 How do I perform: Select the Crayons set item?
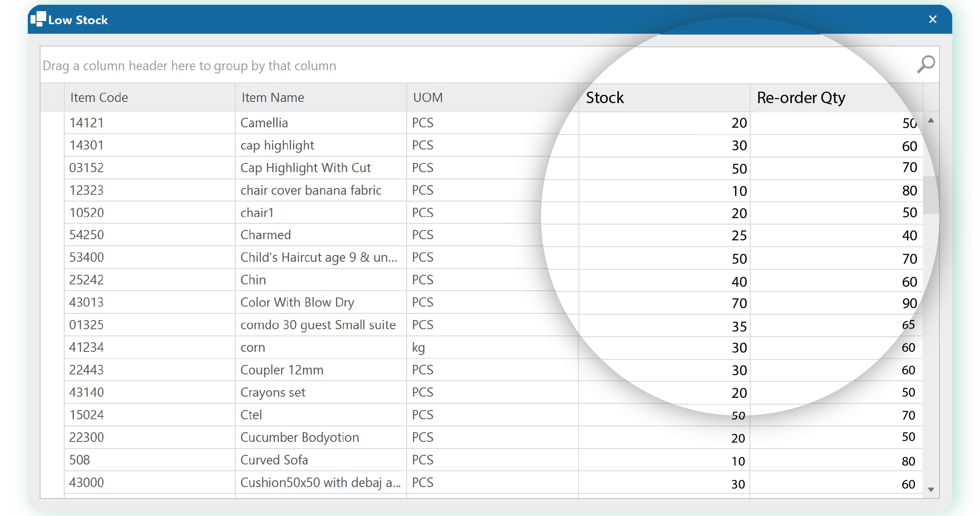click(273, 393)
